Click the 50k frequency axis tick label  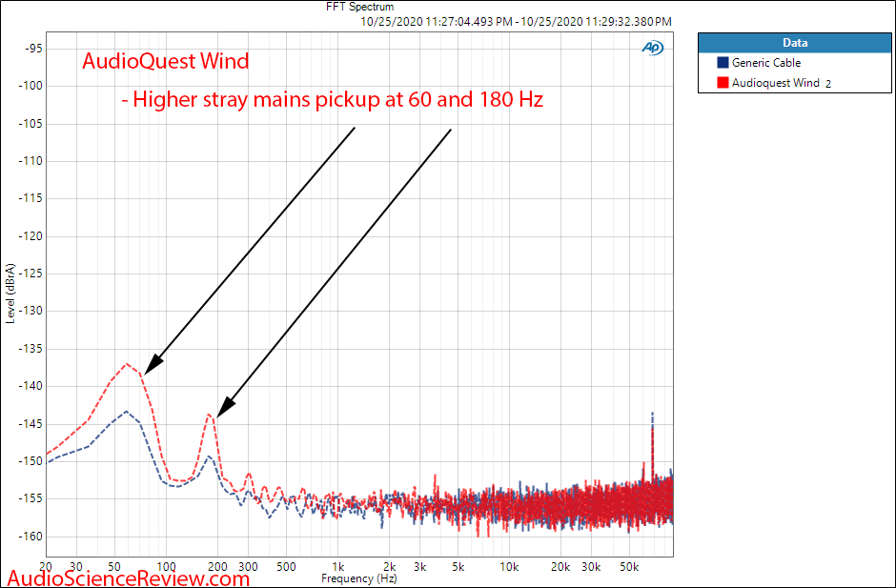pyautogui.click(x=630, y=567)
